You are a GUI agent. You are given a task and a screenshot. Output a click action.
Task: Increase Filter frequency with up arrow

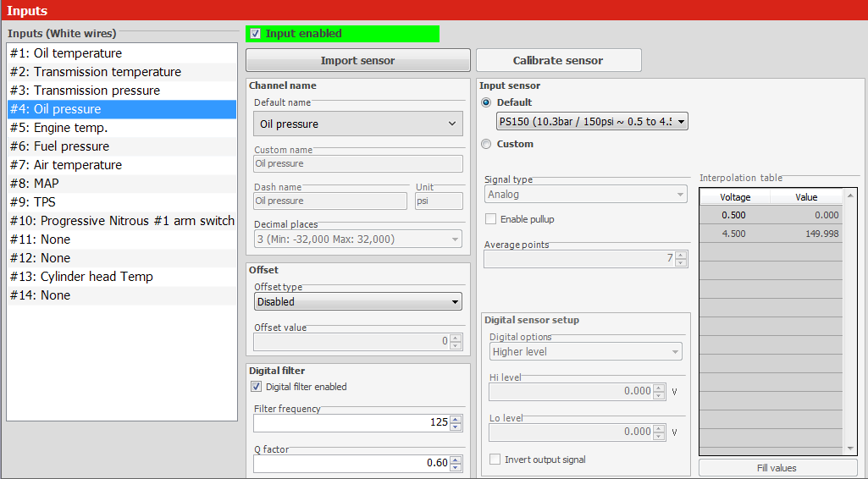click(x=456, y=419)
